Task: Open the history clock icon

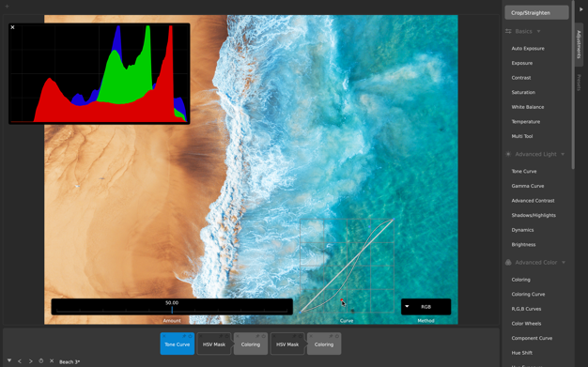Action: click(41, 361)
